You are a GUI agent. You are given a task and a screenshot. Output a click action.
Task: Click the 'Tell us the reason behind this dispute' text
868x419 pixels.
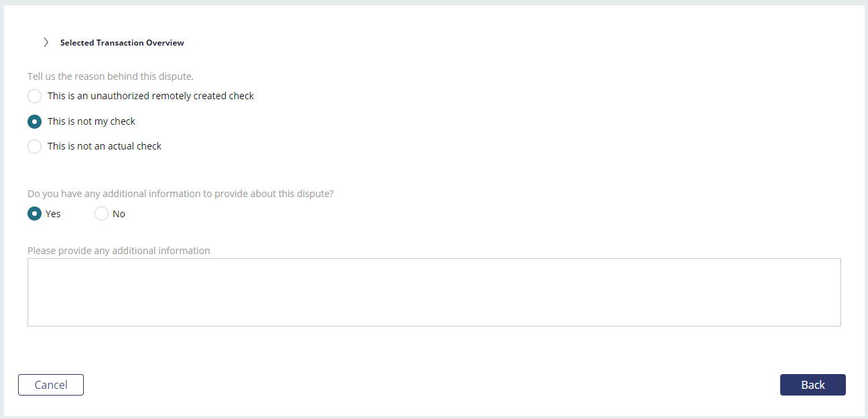click(x=111, y=76)
